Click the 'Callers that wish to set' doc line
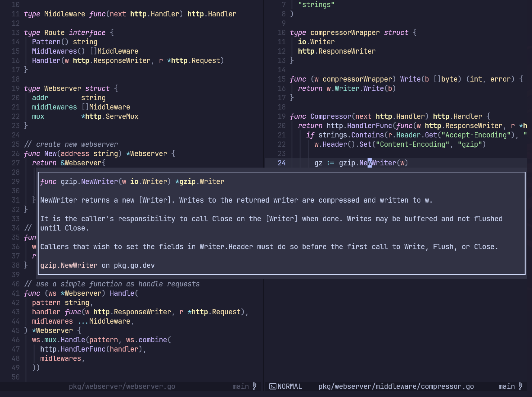532x397 pixels. tap(269, 247)
